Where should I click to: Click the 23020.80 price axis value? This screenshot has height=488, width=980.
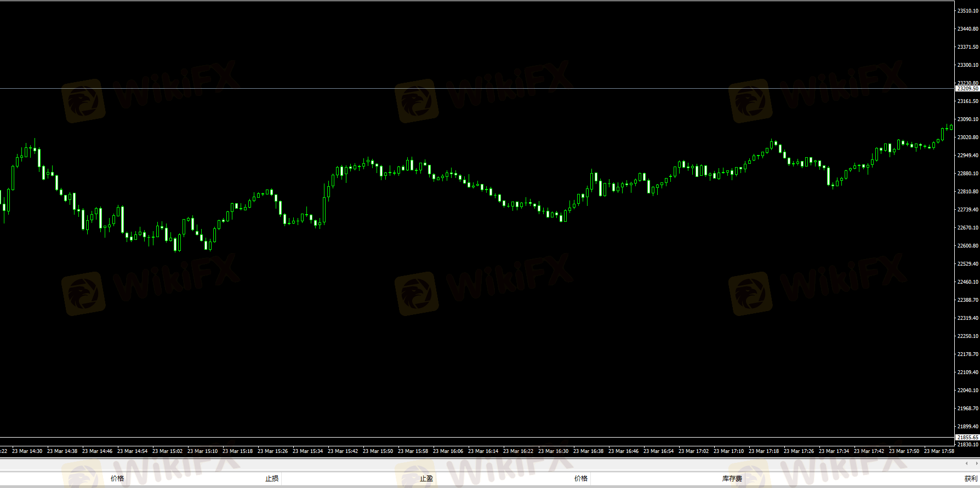pos(968,137)
